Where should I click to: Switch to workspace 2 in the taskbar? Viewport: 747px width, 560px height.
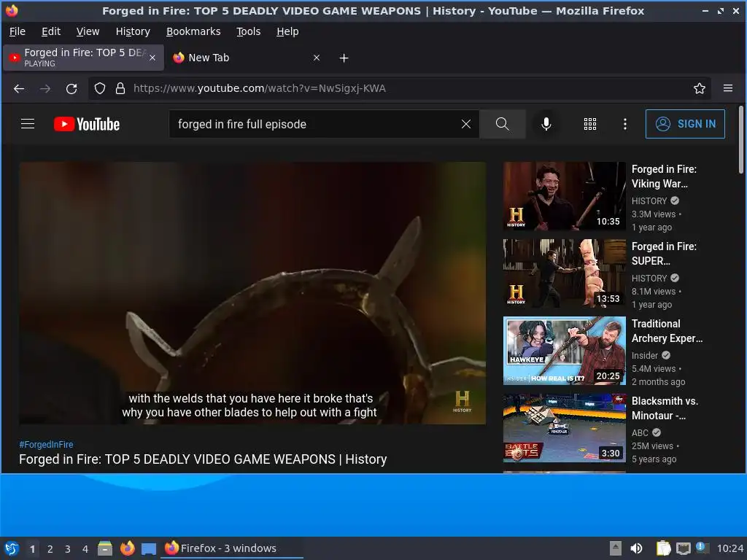[x=50, y=549]
